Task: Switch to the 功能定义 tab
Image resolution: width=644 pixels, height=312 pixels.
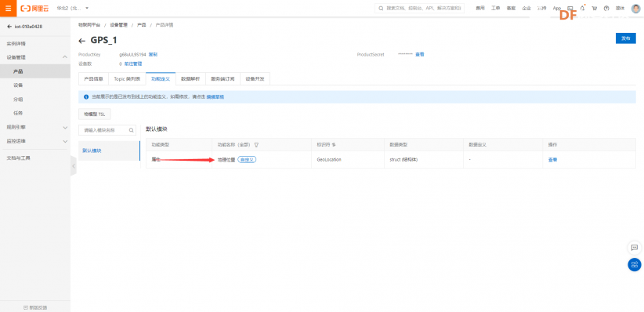Action: tap(161, 78)
